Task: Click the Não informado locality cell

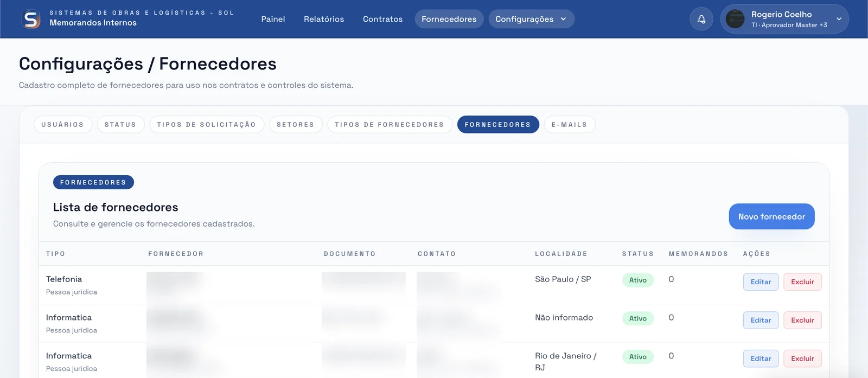Action: click(564, 318)
